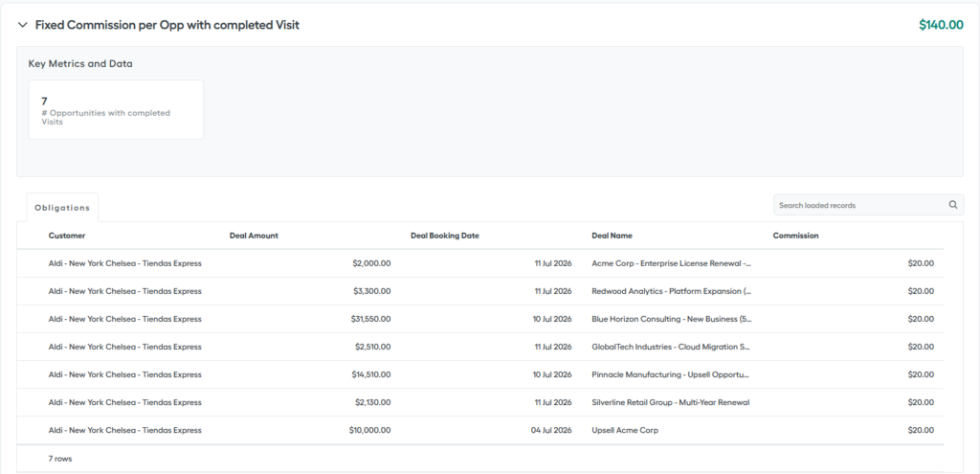This screenshot has width=980, height=474.
Task: Open the Opportunities with completed Visits card
Action: pos(116,109)
